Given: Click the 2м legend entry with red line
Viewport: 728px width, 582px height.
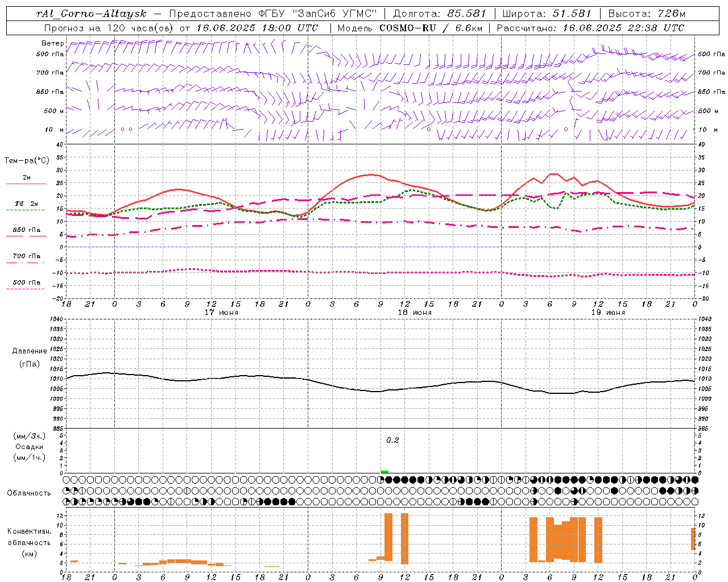Looking at the screenshot, I should point(26,180).
